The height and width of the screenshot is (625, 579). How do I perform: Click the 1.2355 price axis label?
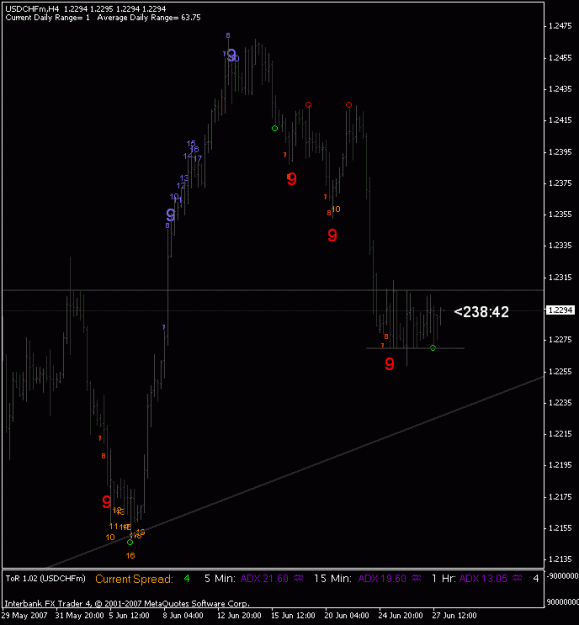click(560, 214)
